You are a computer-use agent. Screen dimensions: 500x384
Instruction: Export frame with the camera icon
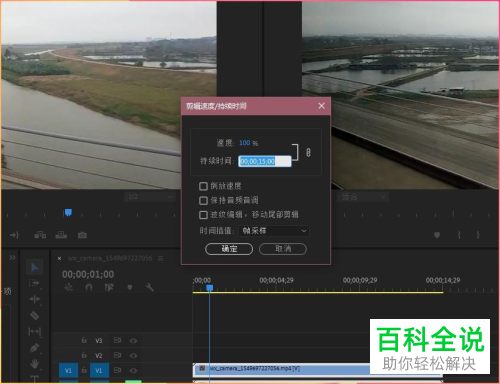[82, 235]
